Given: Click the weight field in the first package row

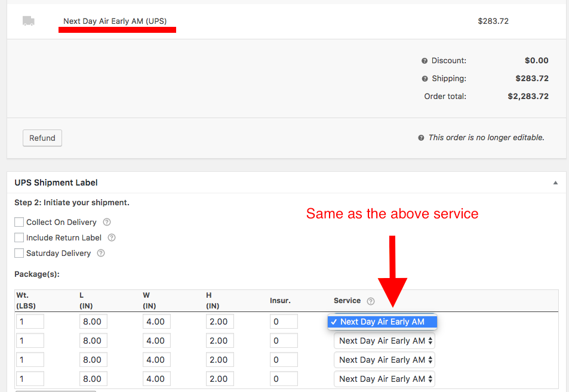Looking at the screenshot, I should 30,322.
